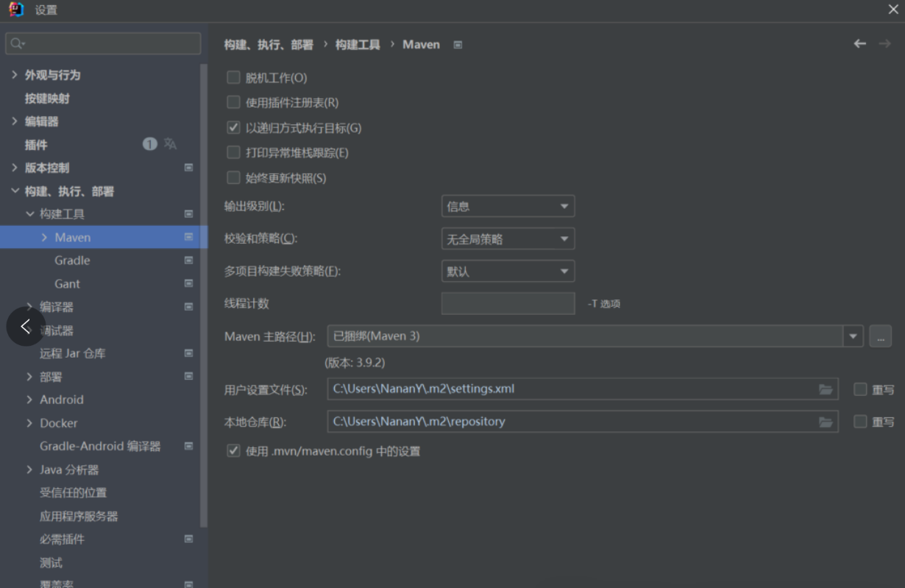This screenshot has height=588, width=905.
Task: Click the 用户设置文件 path field
Action: tap(583, 389)
